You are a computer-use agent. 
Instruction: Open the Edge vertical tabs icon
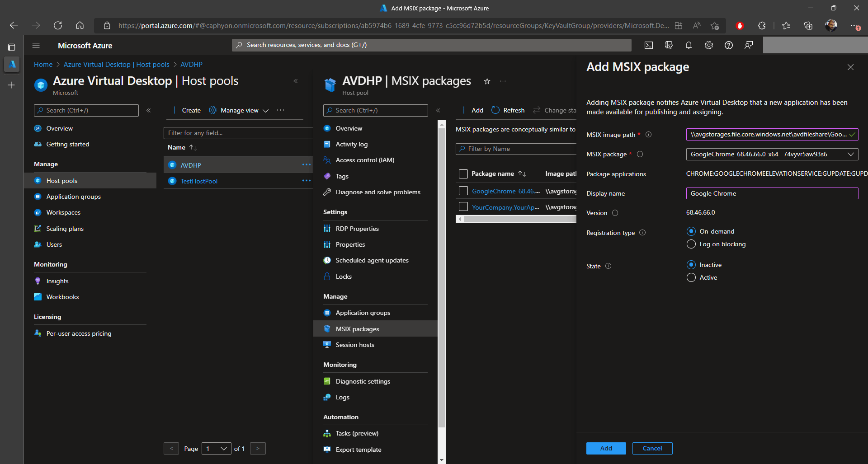tap(12, 47)
